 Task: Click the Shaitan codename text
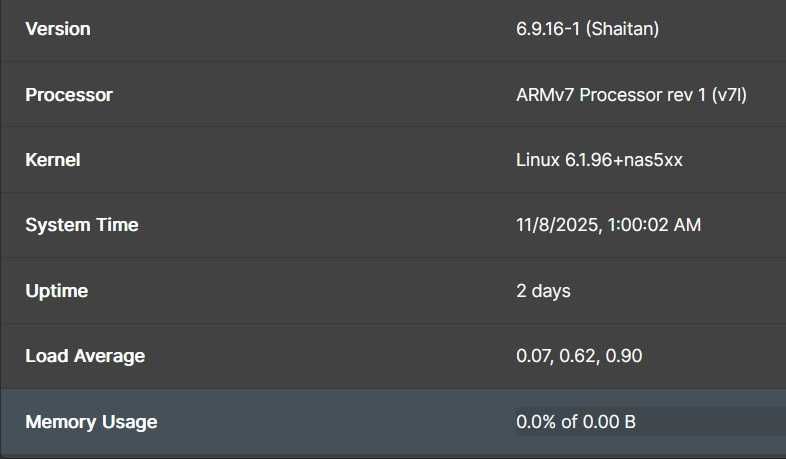[623, 29]
